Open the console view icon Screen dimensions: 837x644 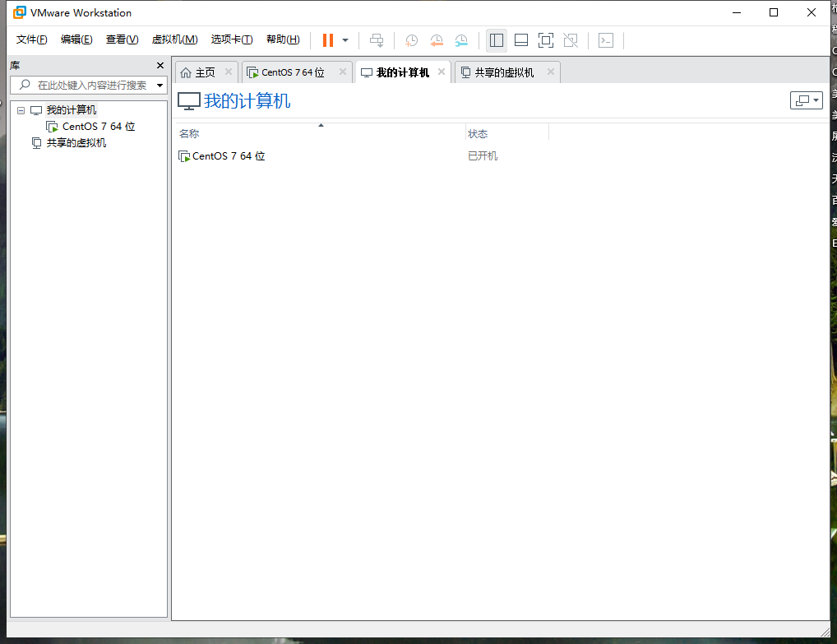[606, 40]
